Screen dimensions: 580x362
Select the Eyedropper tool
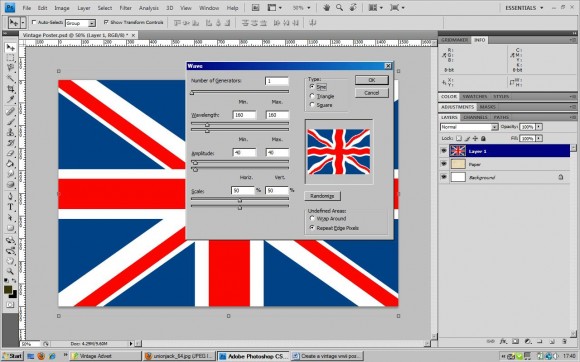10,99
